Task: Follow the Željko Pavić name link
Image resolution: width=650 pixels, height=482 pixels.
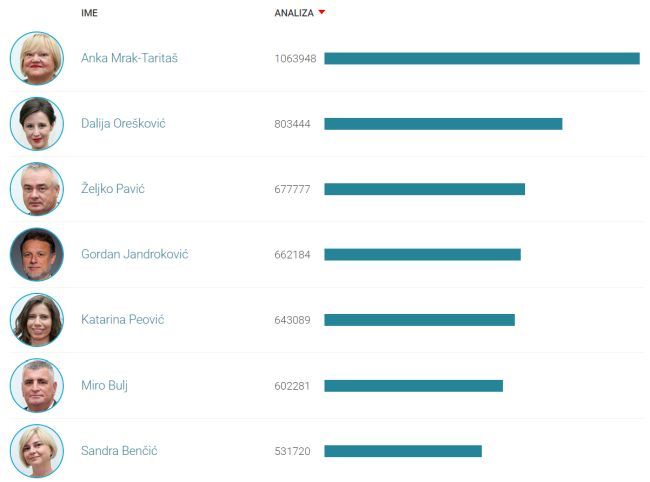Action: (x=112, y=189)
